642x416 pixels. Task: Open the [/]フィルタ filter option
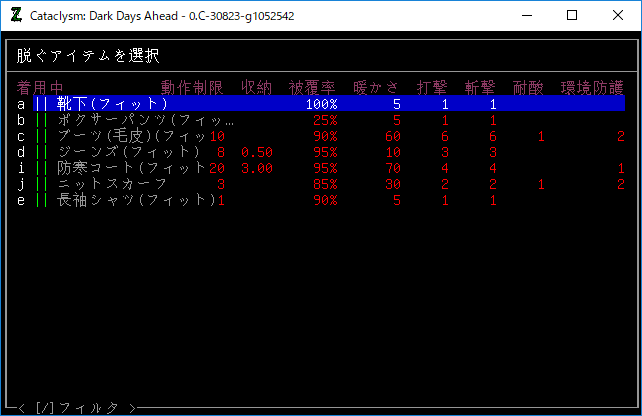(x=78, y=407)
